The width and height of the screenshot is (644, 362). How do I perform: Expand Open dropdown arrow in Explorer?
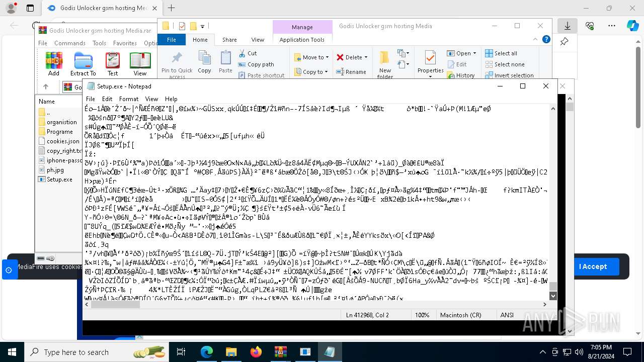474,53
